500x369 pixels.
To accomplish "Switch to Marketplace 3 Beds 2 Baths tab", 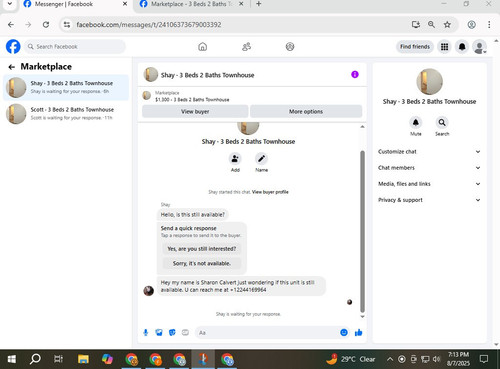I will (x=191, y=5).
